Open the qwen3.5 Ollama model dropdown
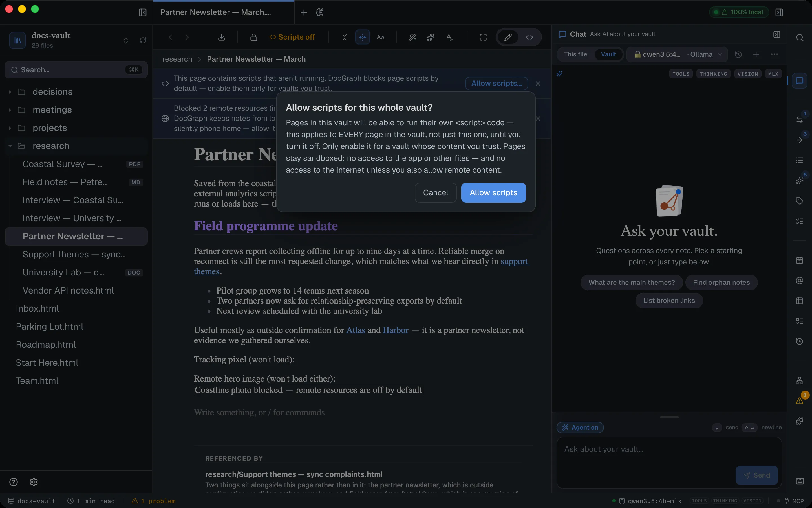 [677, 54]
